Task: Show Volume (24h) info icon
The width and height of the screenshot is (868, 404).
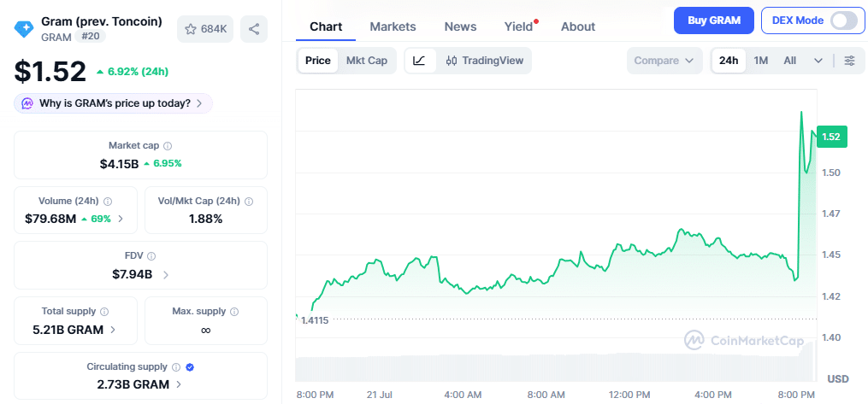Action: [x=108, y=202]
